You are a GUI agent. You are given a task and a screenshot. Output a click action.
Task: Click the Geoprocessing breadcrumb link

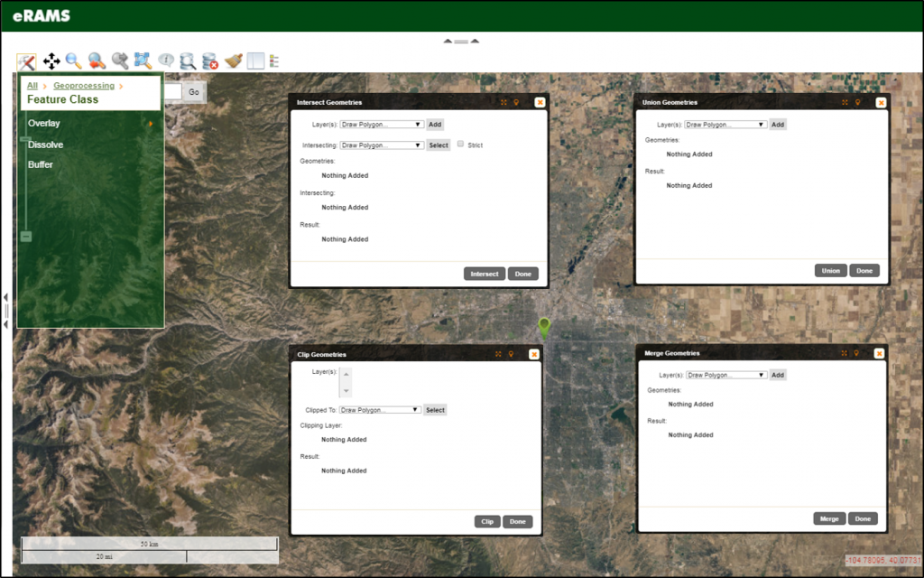pos(83,86)
